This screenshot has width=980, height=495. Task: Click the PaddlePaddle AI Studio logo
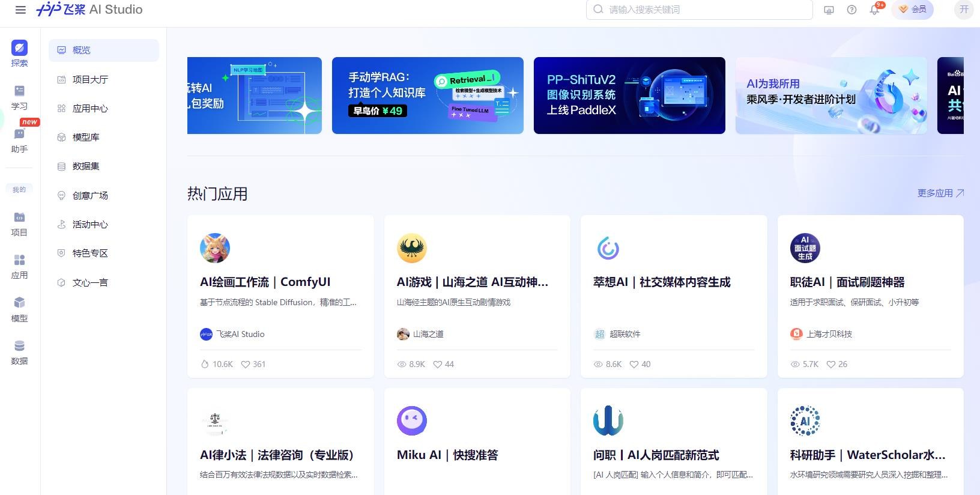coord(89,10)
